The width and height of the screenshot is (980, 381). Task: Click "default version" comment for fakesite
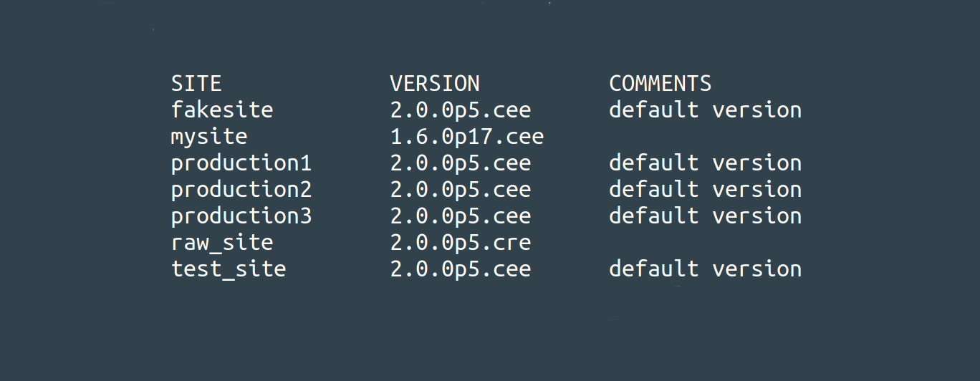coord(706,110)
